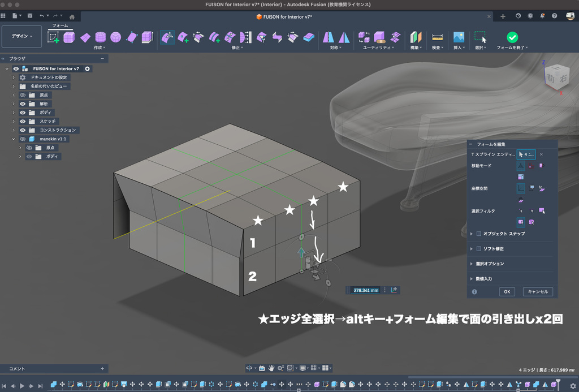This screenshot has width=579, height=392.
Task: Open the デザイン workspace dropdown
Action: (x=22, y=36)
